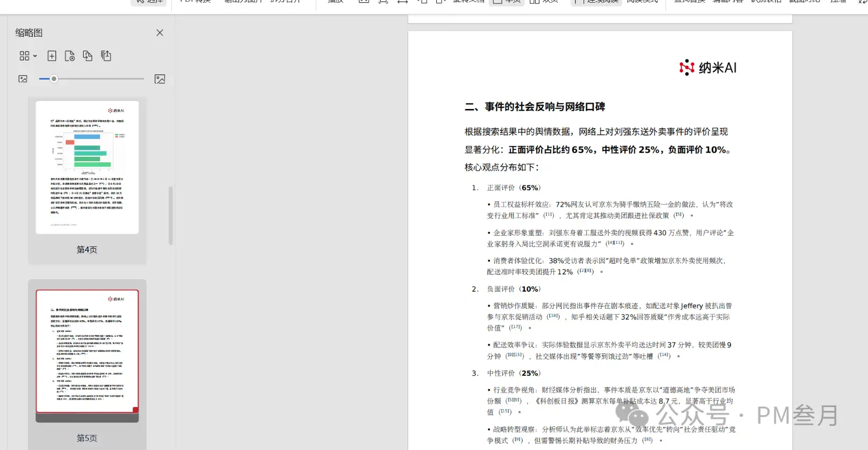The image size is (868, 450).
Task: Click heading 二、事件的社会反响与网络口碑
Action: tap(535, 107)
